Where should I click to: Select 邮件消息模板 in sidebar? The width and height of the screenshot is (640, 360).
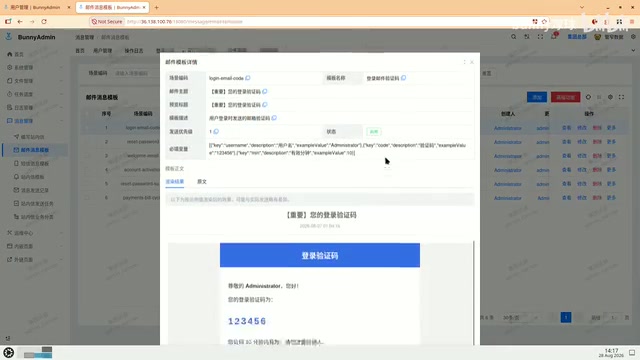click(35, 150)
